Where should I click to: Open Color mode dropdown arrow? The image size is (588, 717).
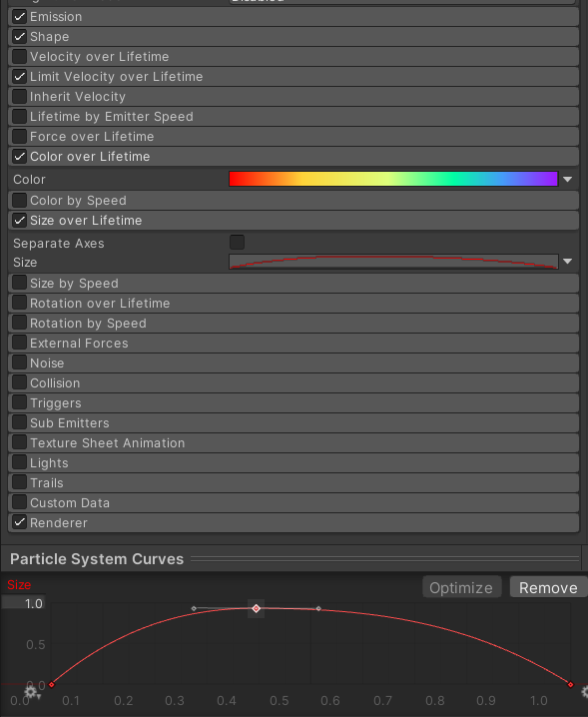pyautogui.click(x=567, y=180)
